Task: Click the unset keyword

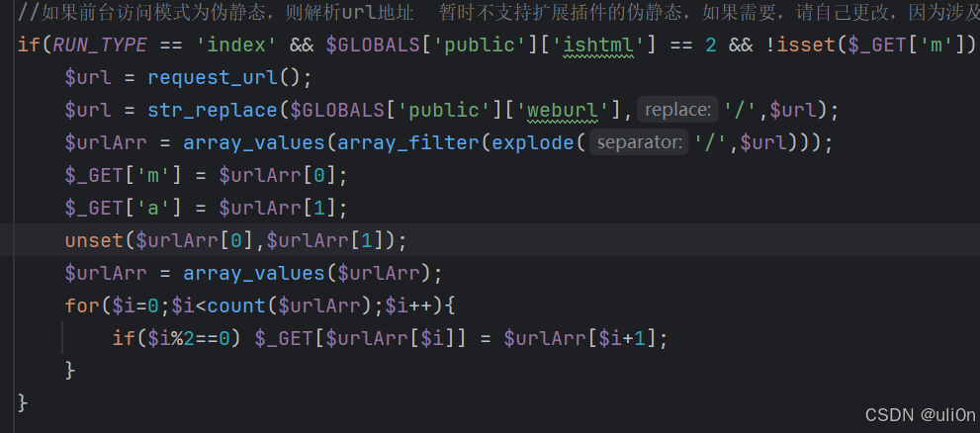Action: tap(94, 240)
